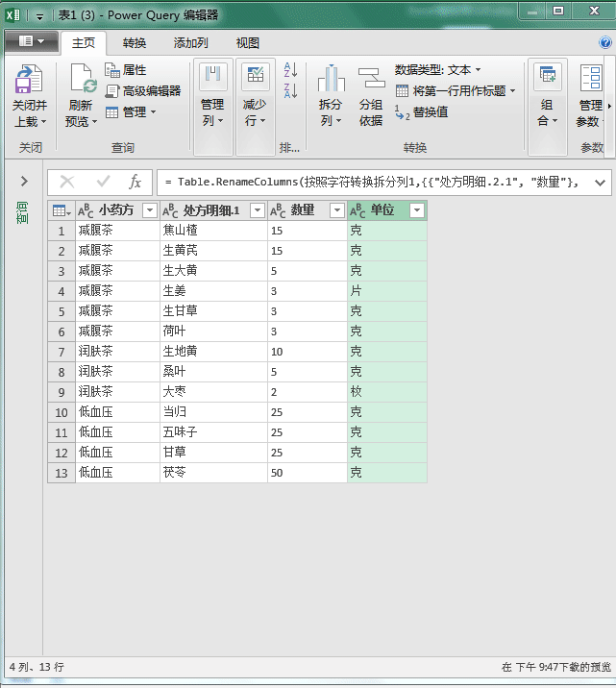
Task: Select the cell 50 in row 13
Action: (x=308, y=473)
